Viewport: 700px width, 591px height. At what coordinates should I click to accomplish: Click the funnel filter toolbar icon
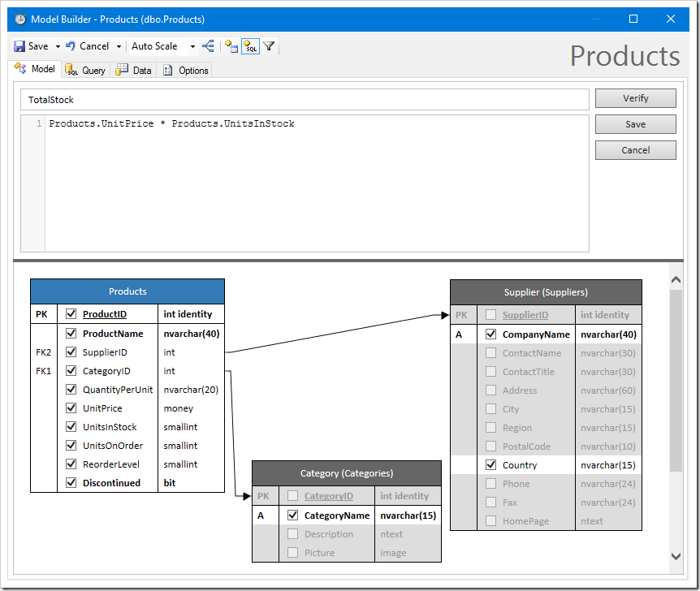click(x=269, y=46)
